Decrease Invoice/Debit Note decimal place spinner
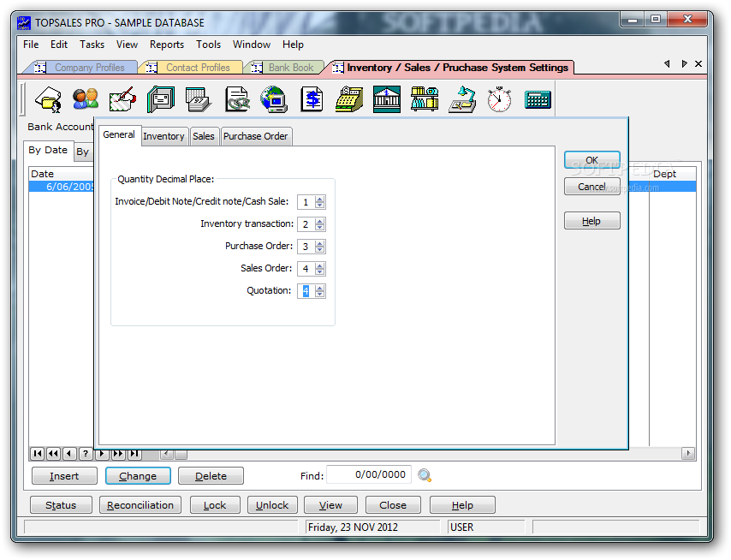The image size is (731, 560). pos(320,206)
